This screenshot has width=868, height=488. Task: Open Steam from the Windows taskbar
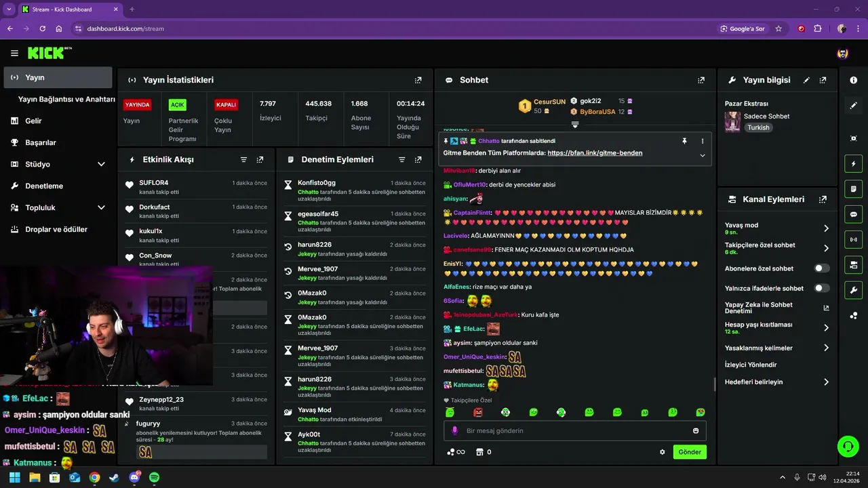click(x=114, y=477)
